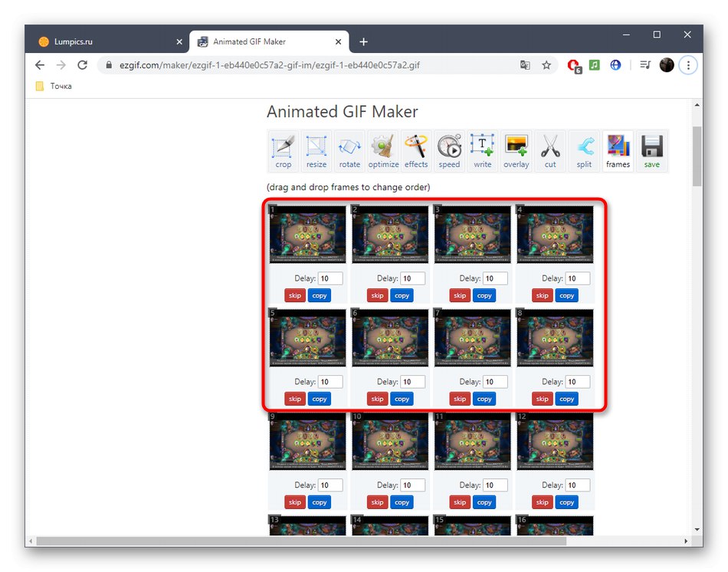This screenshot has width=728, height=572.
Task: Open the media control playlist icon
Action: pyautogui.click(x=645, y=65)
